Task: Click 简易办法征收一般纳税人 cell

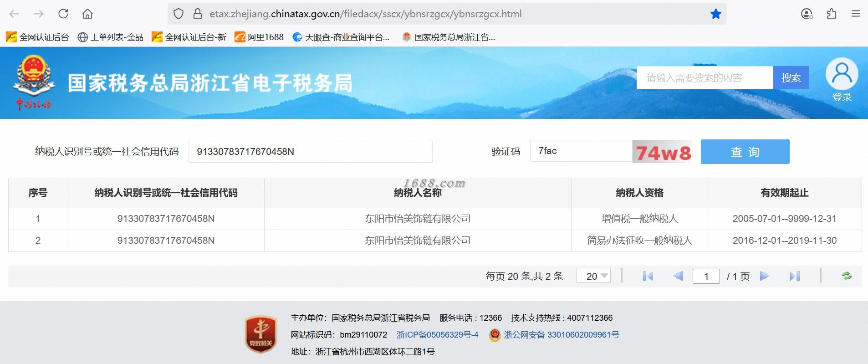Action: (639, 241)
